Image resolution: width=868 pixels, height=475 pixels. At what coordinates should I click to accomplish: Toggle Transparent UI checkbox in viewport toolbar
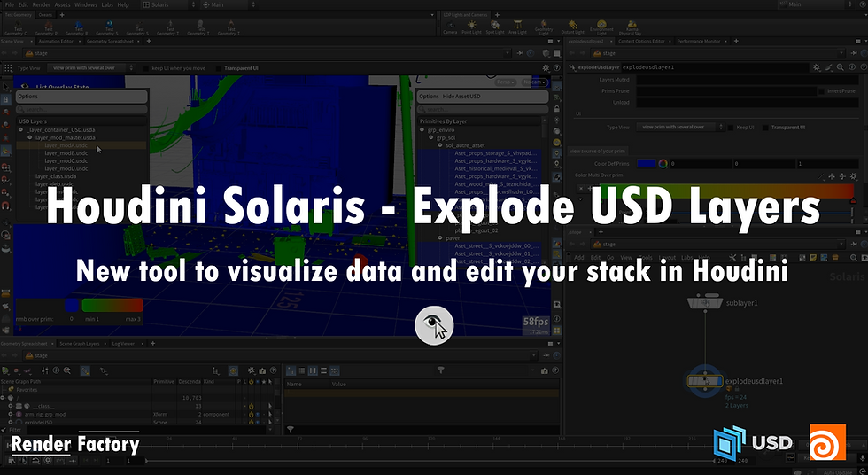point(219,68)
